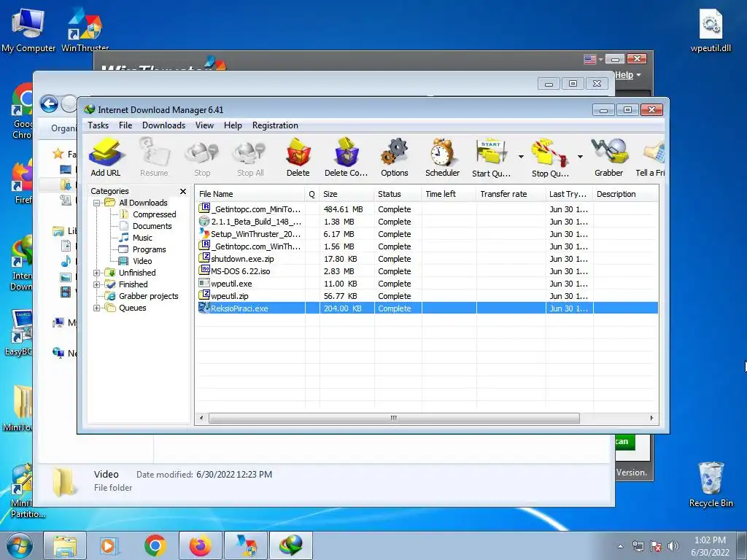This screenshot has height=560, width=747.
Task: Close the Categories panel
Action: 183,191
